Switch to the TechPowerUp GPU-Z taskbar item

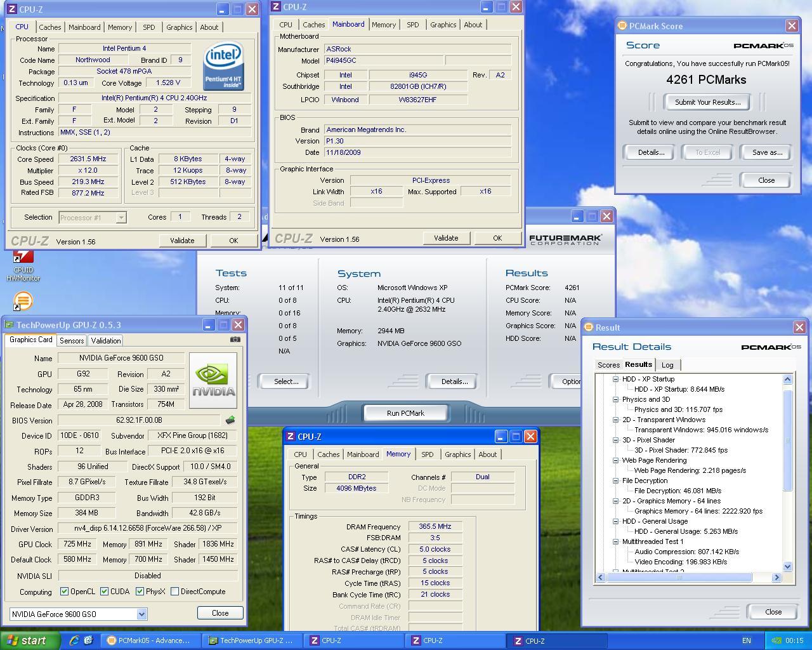252,640
